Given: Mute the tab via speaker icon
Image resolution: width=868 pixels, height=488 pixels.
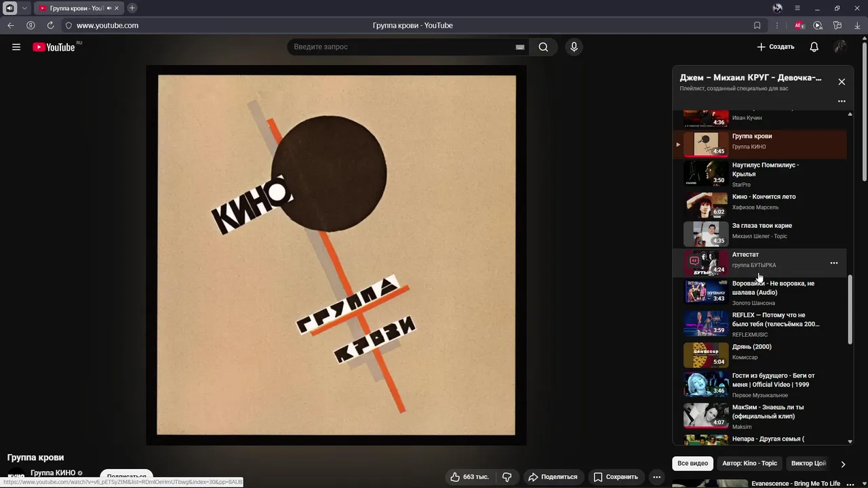Looking at the screenshot, I should (x=109, y=8).
